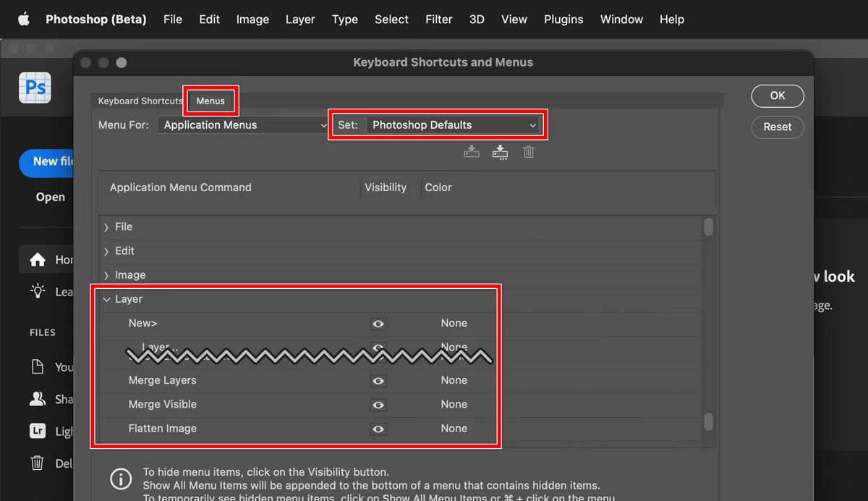Select the Merge Layers command row
The image size is (868, 501).
click(x=401, y=381)
